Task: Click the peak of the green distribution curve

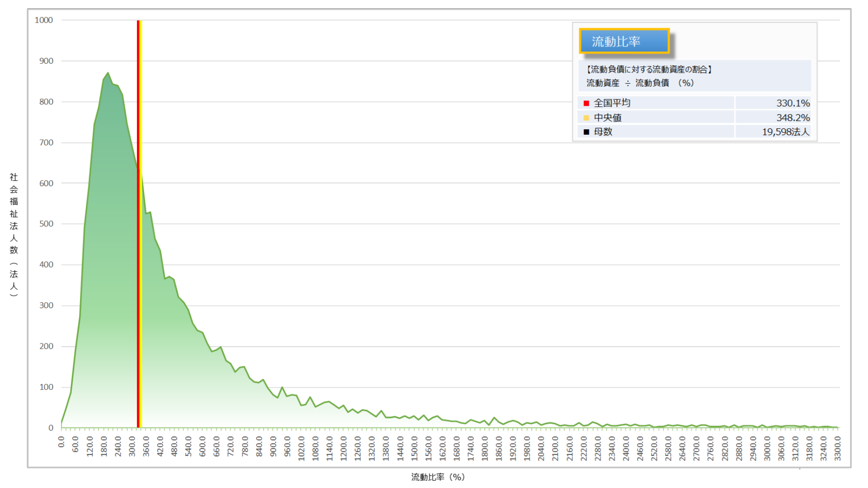Action: (108, 73)
